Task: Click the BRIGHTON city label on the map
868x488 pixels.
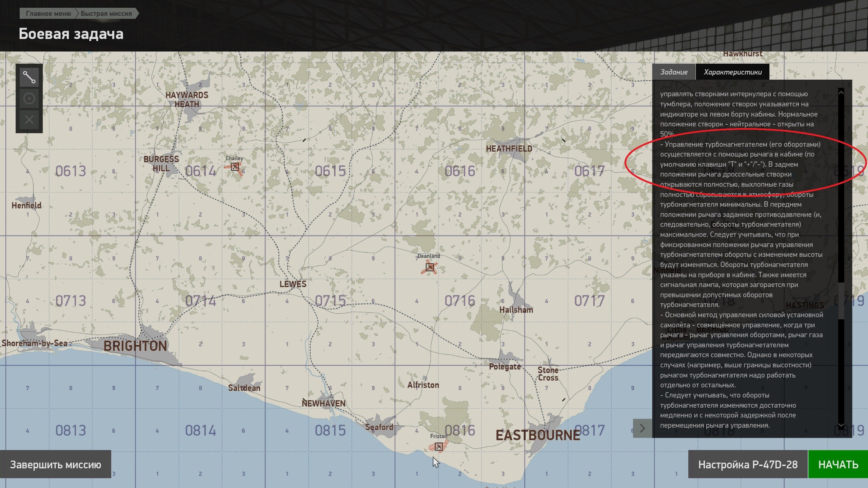Action: (x=135, y=346)
